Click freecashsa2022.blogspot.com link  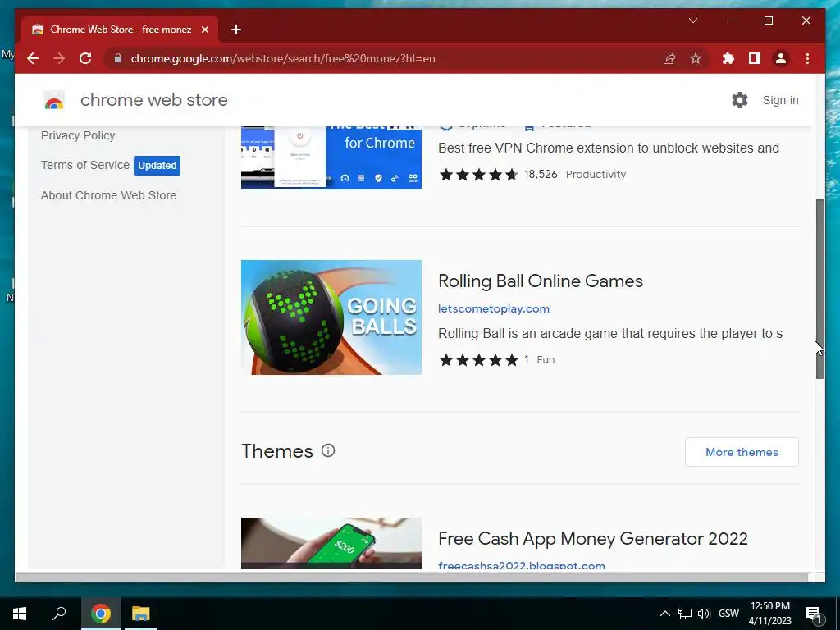(x=522, y=565)
